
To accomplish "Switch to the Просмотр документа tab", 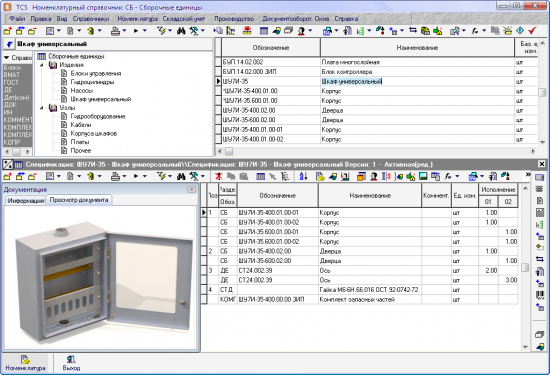I will [x=79, y=200].
